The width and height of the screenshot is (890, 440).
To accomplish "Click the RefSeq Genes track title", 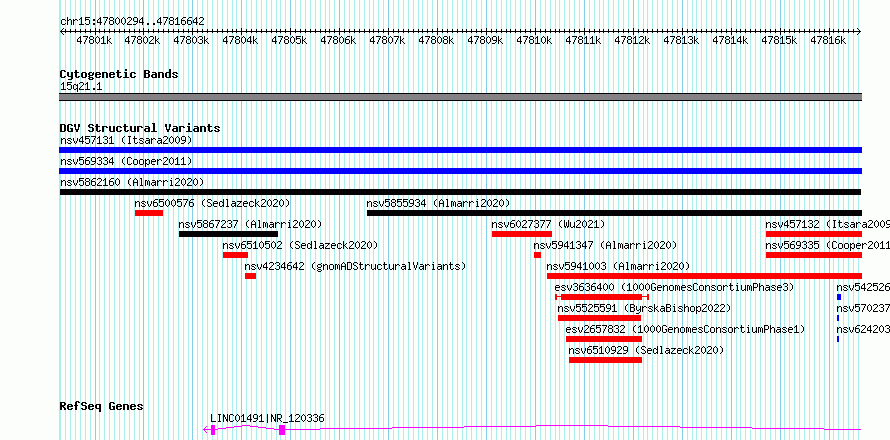I will point(102,407).
